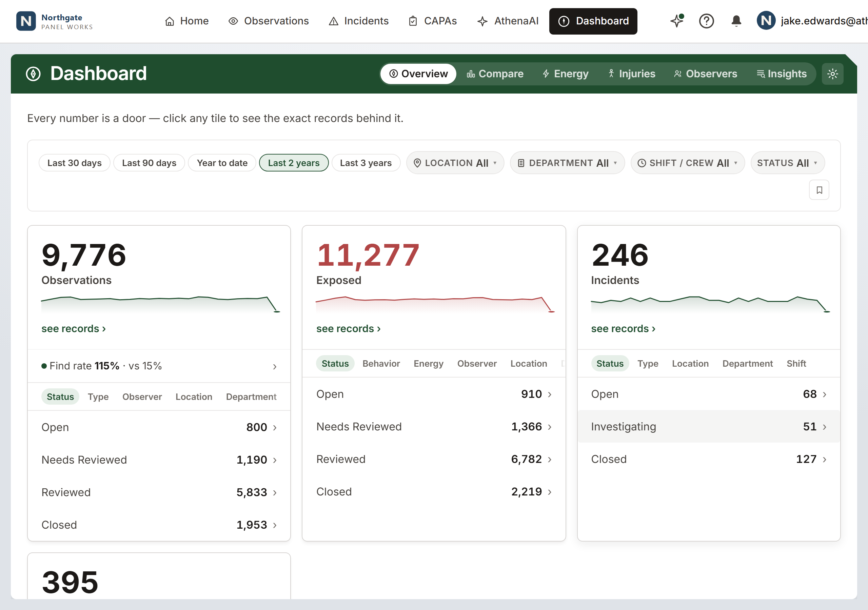Open the SHIFT / CREW All dropdown
This screenshot has height=610, width=868.
[x=687, y=163]
